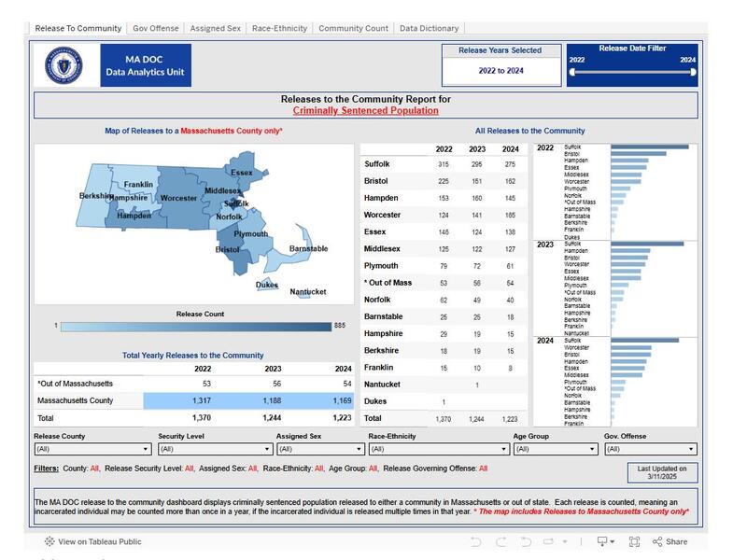
Task: Click the refresh data icon in toolbar
Action: point(550,541)
